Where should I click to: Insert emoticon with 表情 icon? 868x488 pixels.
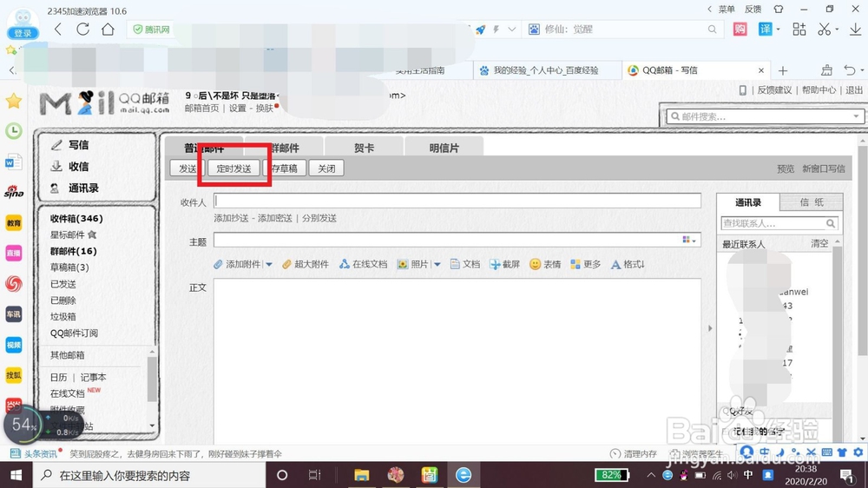pos(545,264)
